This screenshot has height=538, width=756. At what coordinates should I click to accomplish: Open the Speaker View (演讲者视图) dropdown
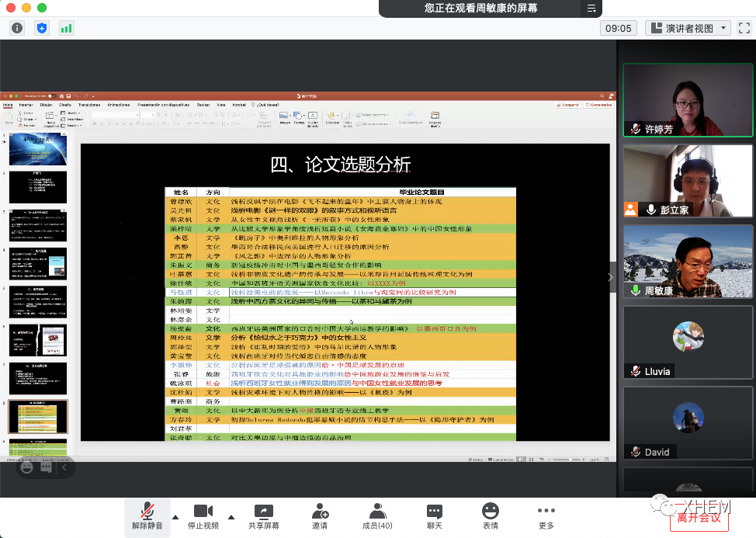(688, 28)
